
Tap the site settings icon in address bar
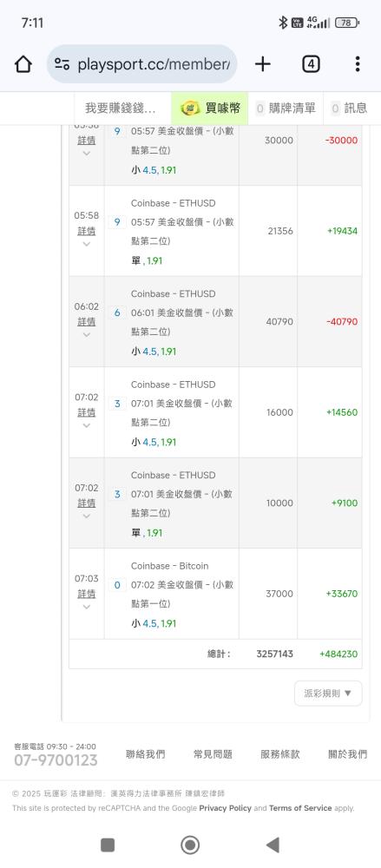[62, 64]
